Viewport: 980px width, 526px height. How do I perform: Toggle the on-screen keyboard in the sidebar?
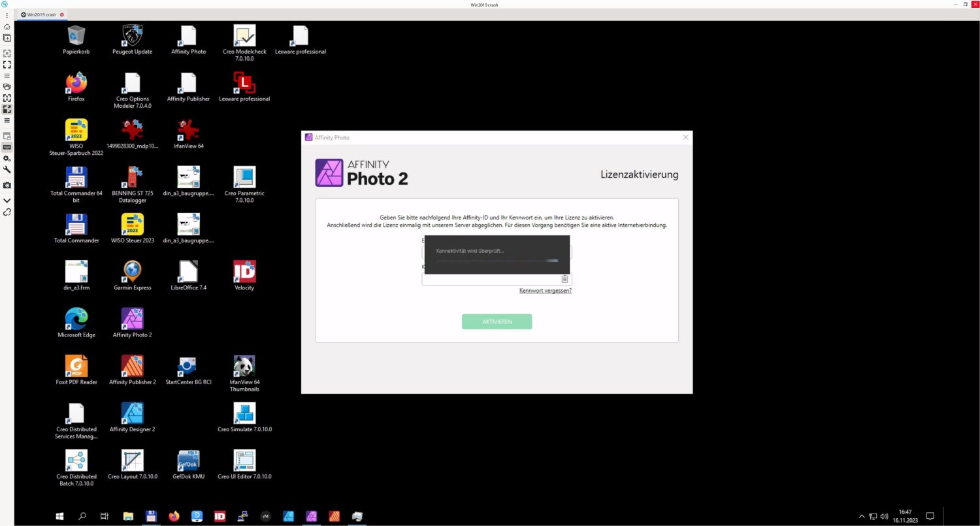pos(7,147)
